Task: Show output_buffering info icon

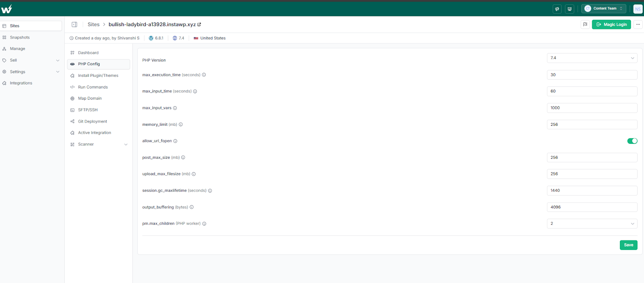Action: 192,207
